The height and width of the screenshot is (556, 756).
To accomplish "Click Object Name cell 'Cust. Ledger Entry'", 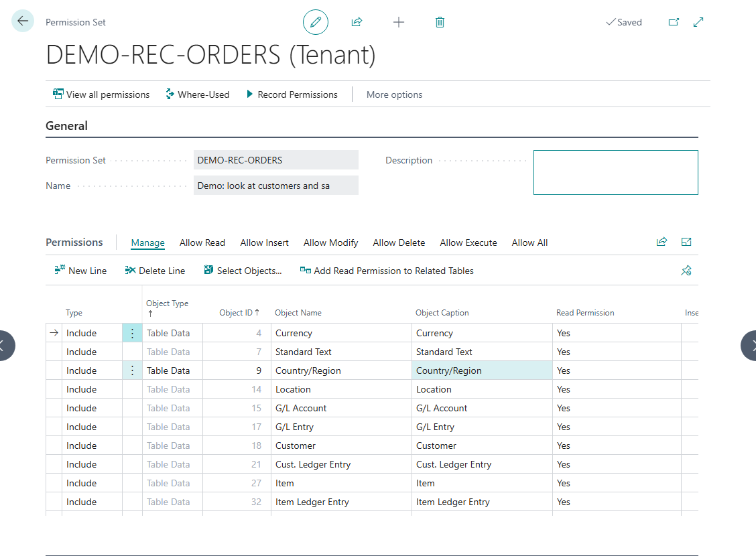I will coord(341,464).
